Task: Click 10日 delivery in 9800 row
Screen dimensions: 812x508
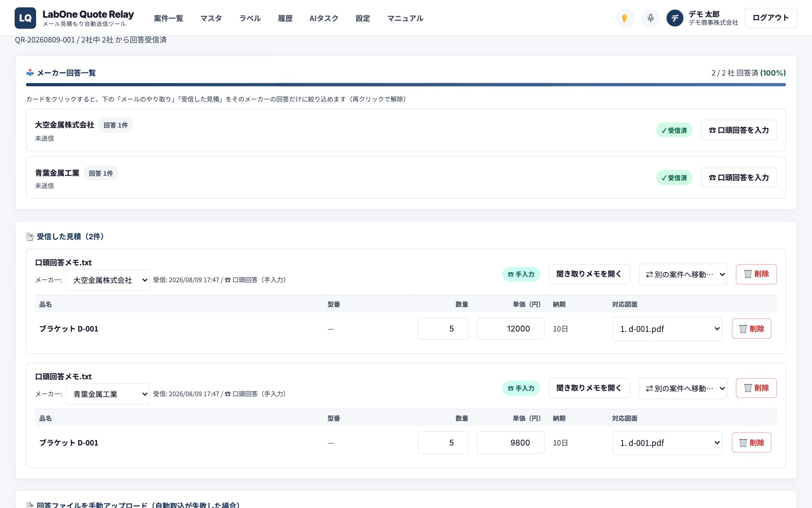Action: coord(560,443)
